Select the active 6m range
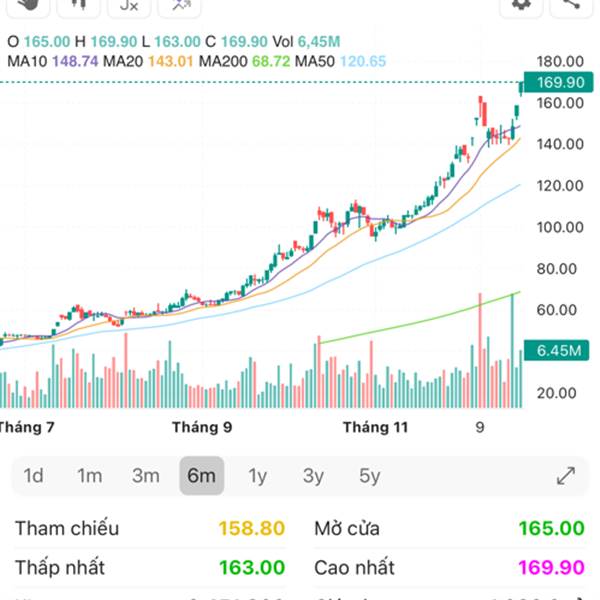Screen dimensions: 600x600 click(202, 476)
